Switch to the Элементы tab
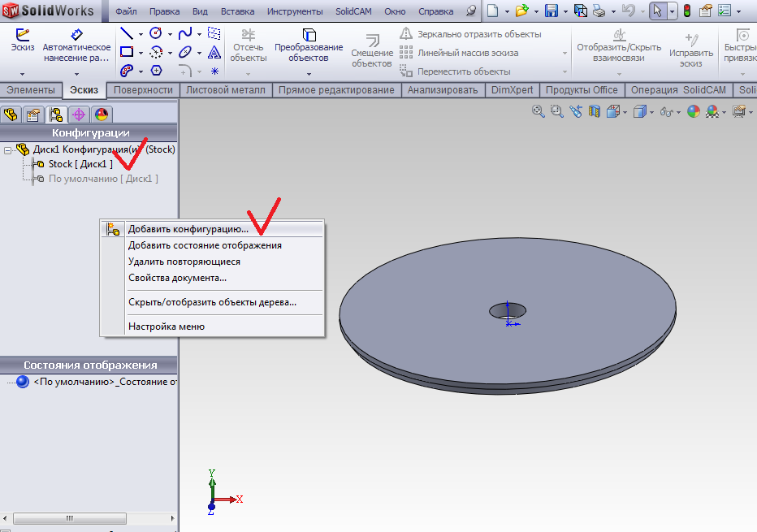Viewport: 757px width, 532px height. coord(30,90)
